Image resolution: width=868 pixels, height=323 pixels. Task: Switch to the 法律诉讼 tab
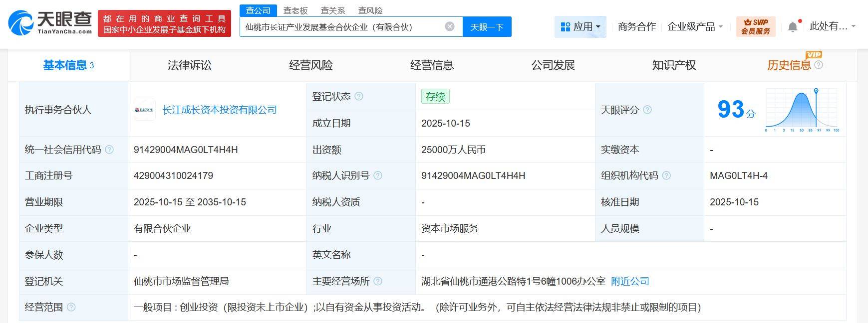pos(190,65)
